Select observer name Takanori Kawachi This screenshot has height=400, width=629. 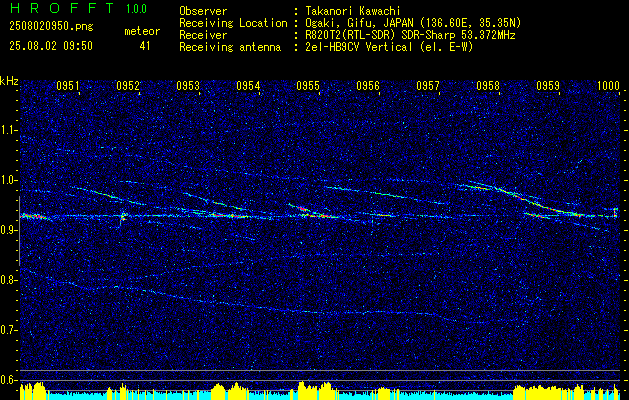pyautogui.click(x=353, y=11)
